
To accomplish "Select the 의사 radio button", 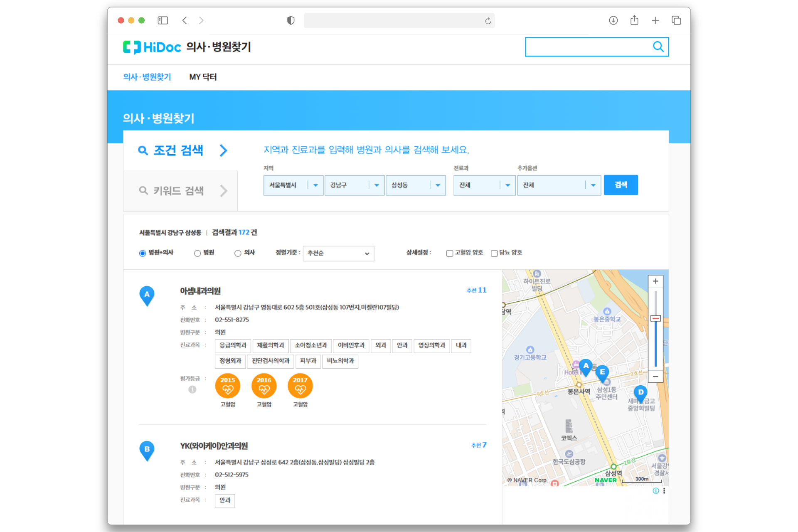I will [x=238, y=253].
